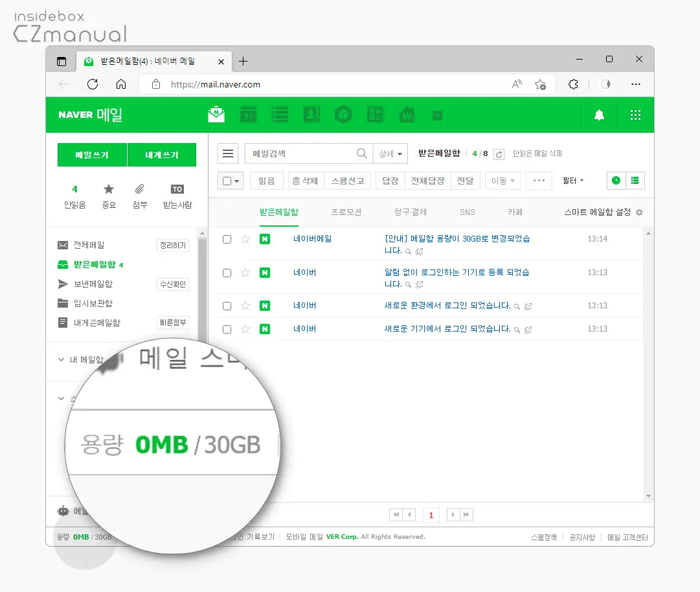This screenshot has height=592, width=700.
Task: Switch to list view using the green list icon
Action: click(x=636, y=181)
